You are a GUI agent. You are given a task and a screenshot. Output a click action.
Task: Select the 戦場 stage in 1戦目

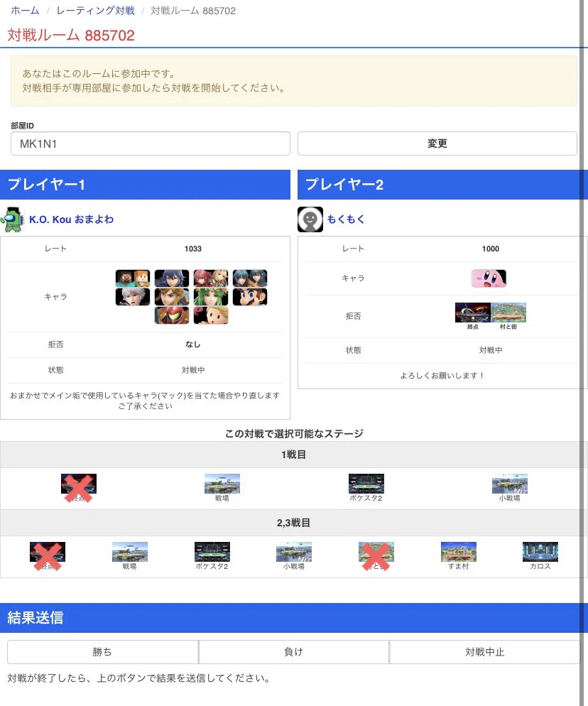[222, 488]
